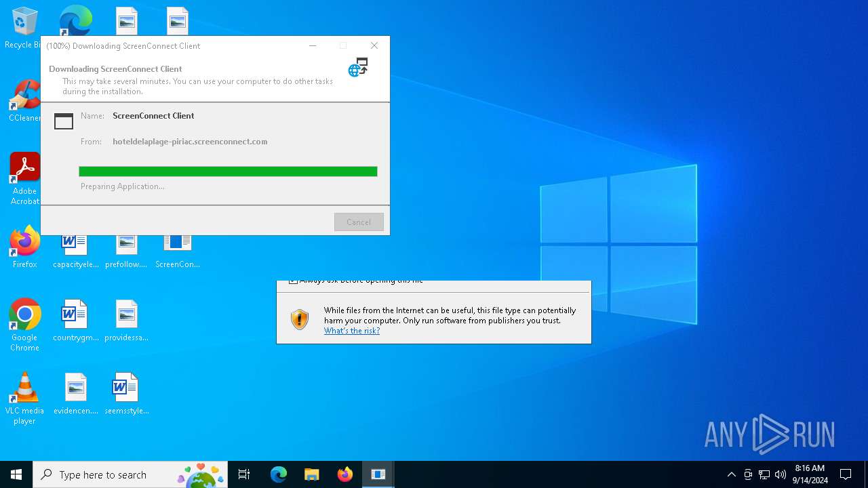868x488 pixels.
Task: Click the 'Preparing Application...' status text
Action: pyautogui.click(x=123, y=186)
